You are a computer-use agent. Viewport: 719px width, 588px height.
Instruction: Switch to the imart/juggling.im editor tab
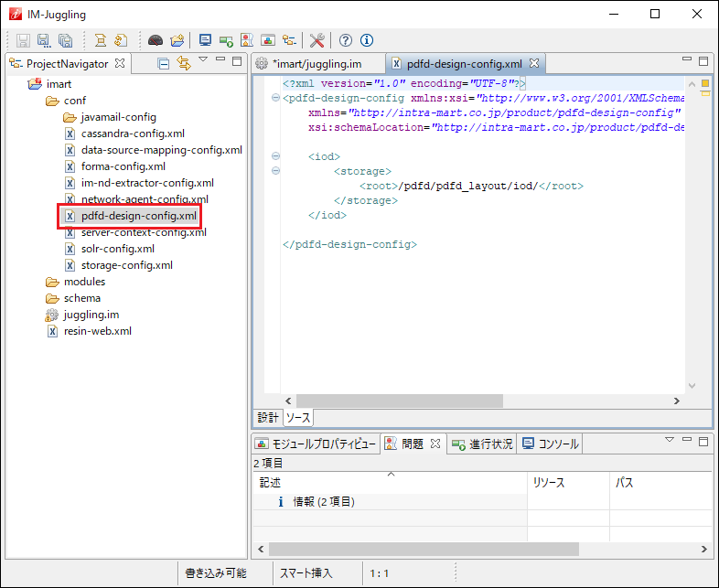[316, 64]
